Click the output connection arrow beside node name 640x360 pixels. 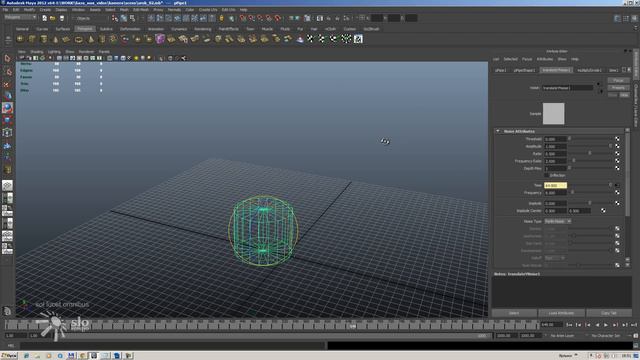pyautogui.click(x=601, y=91)
